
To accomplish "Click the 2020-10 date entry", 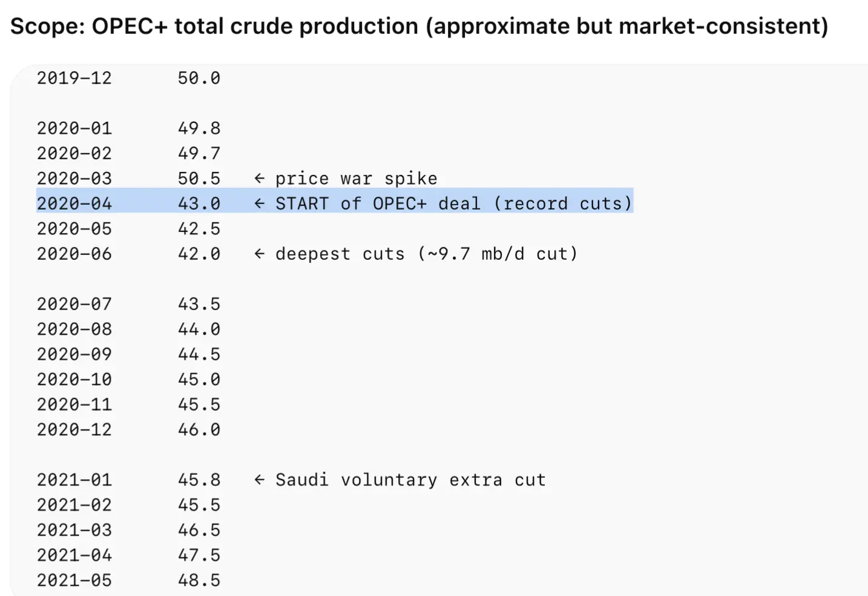I will point(74,379).
